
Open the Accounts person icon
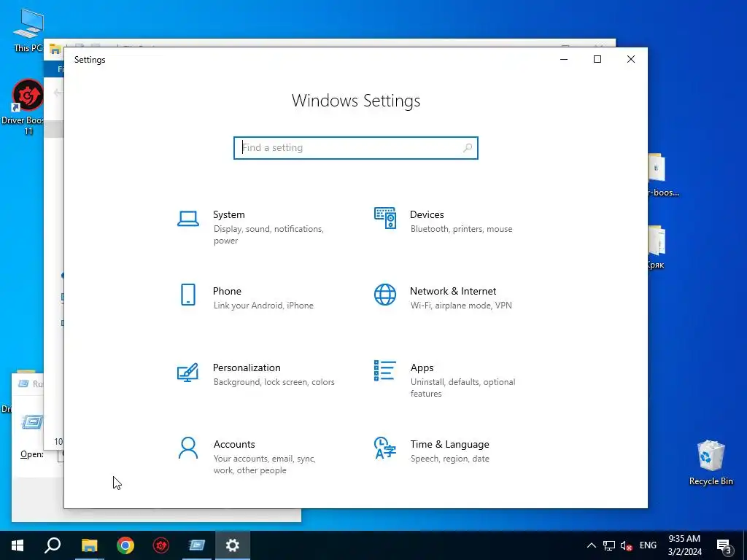click(x=188, y=448)
